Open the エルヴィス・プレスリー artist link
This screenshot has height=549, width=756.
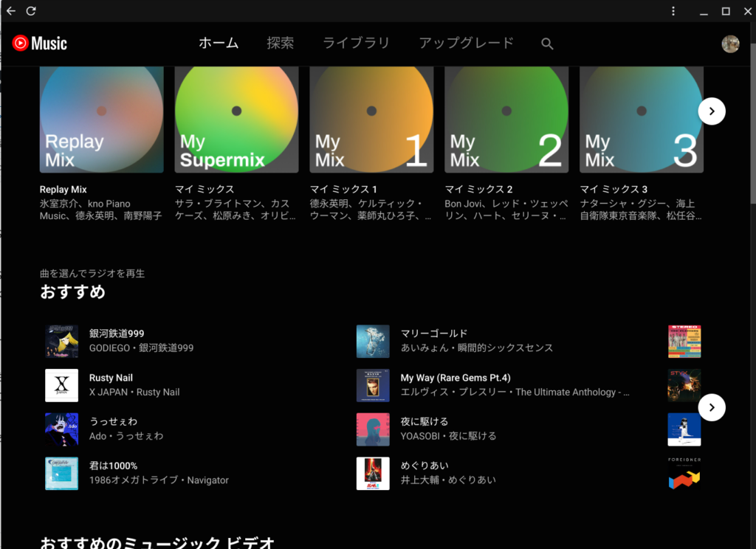(x=453, y=393)
